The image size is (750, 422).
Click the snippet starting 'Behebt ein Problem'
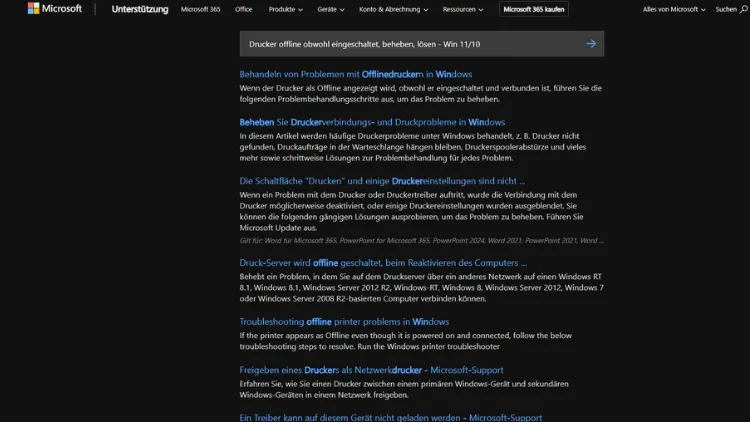421,288
